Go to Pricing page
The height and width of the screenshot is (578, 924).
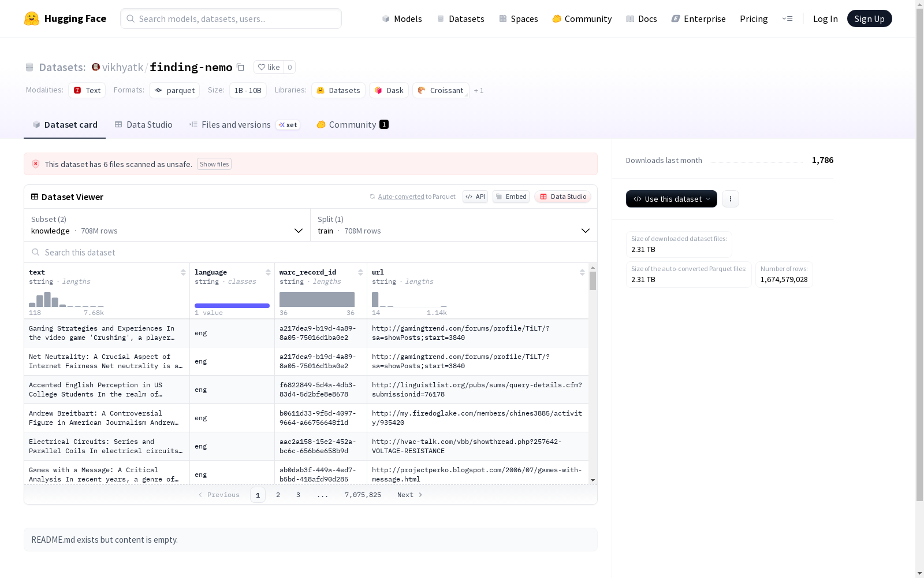click(x=754, y=18)
